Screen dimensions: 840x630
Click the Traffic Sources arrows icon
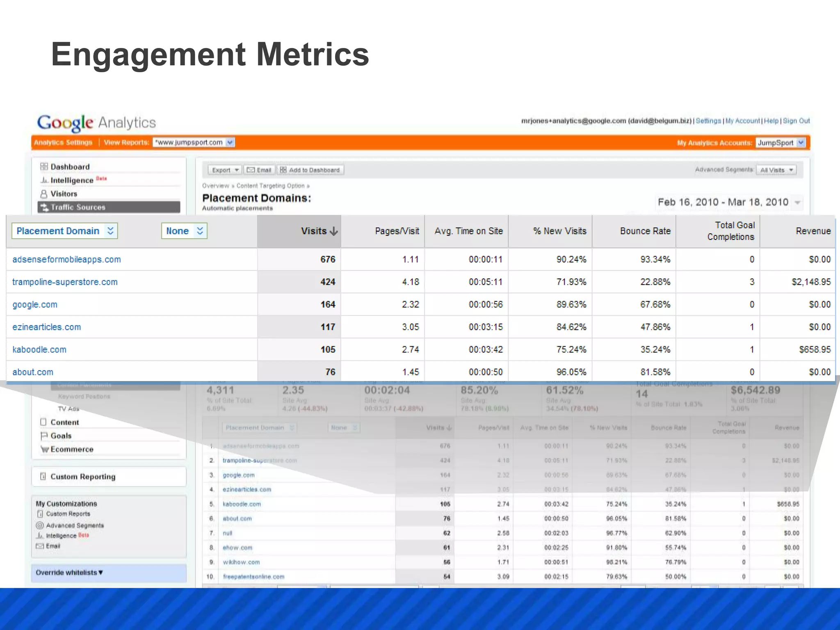pyautogui.click(x=44, y=207)
